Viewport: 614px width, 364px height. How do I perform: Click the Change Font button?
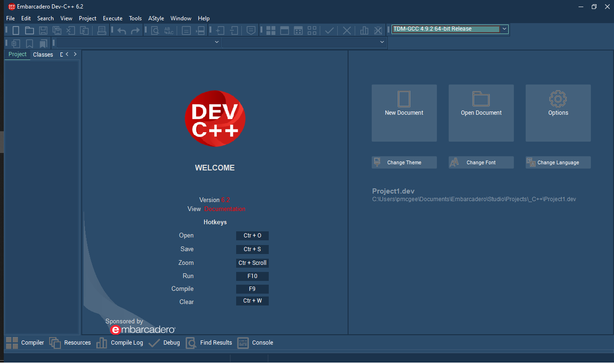pyautogui.click(x=481, y=162)
